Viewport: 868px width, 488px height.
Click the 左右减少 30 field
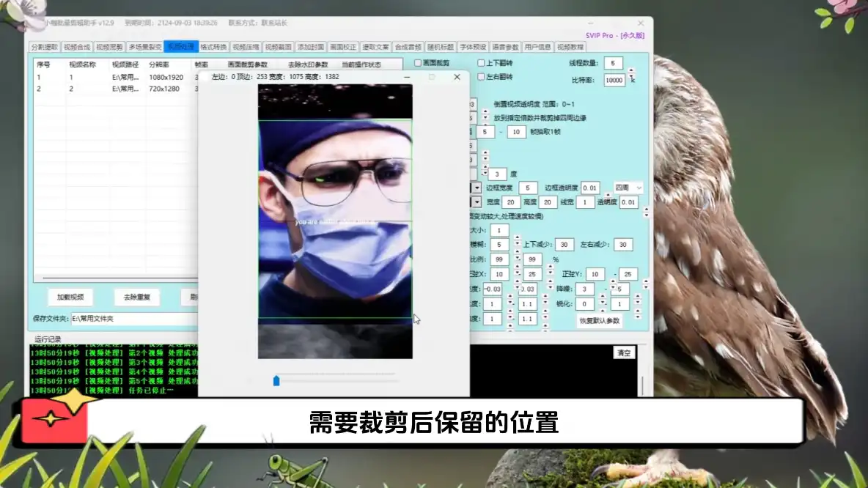(x=622, y=245)
